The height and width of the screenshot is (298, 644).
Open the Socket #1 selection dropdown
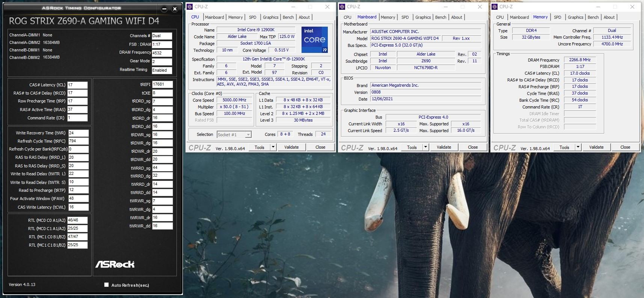tap(248, 134)
